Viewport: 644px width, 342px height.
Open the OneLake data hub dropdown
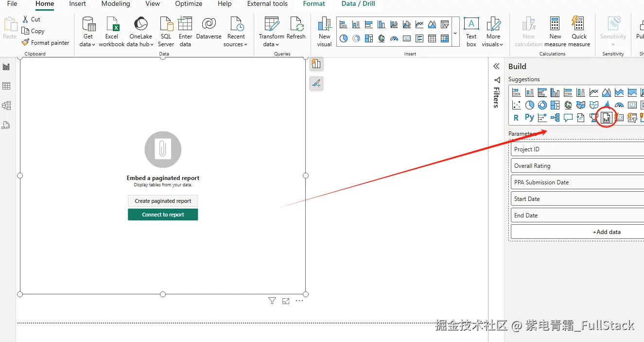click(x=140, y=32)
